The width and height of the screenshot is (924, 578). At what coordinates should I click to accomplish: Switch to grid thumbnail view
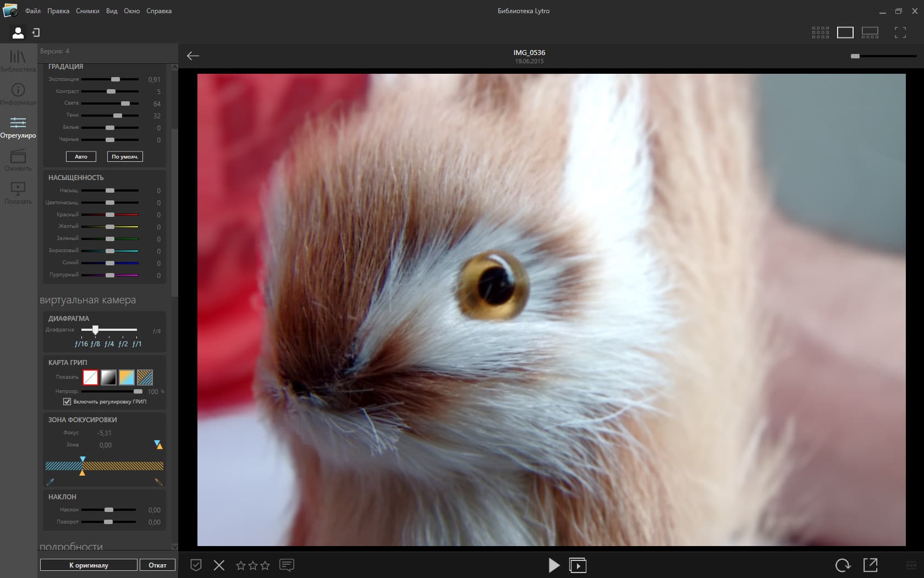[820, 32]
